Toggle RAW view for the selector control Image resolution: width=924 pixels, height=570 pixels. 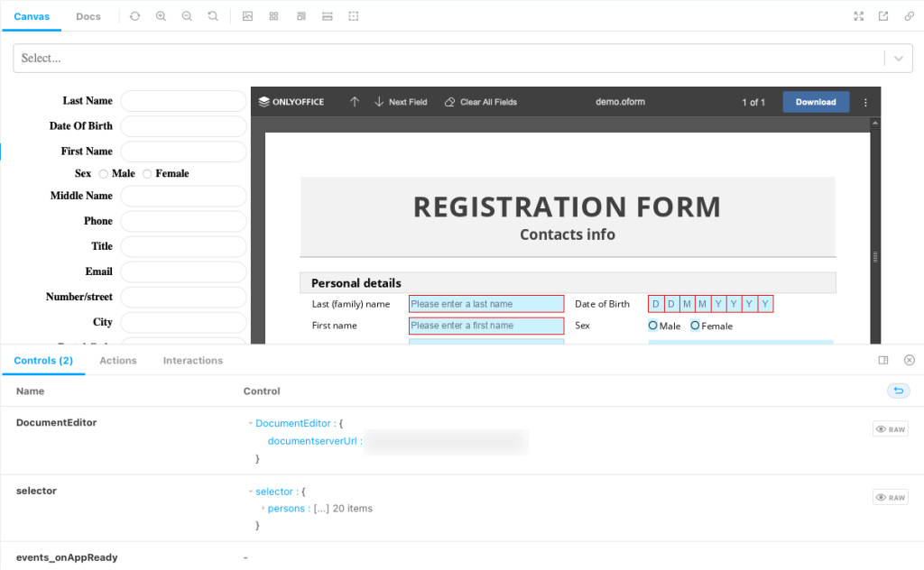[x=890, y=496]
